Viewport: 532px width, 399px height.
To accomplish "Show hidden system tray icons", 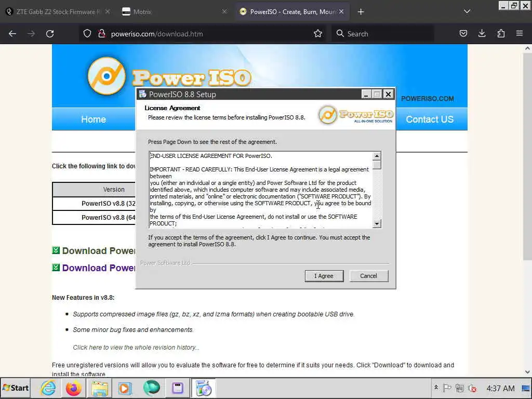I will click(x=436, y=388).
